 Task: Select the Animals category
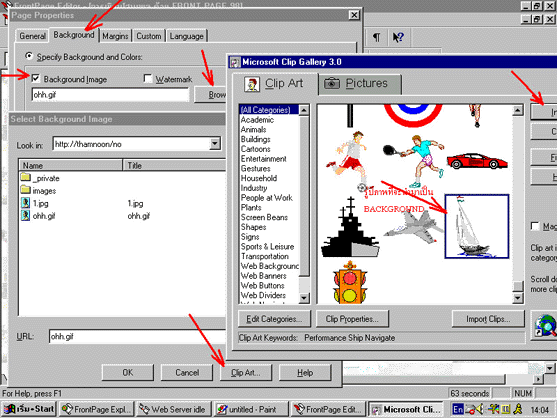269,129
